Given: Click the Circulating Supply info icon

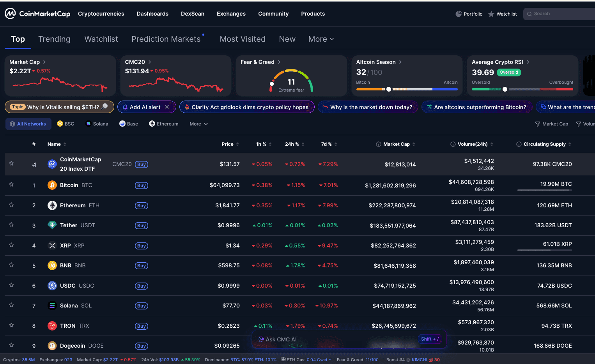Looking at the screenshot, I should click(519, 144).
